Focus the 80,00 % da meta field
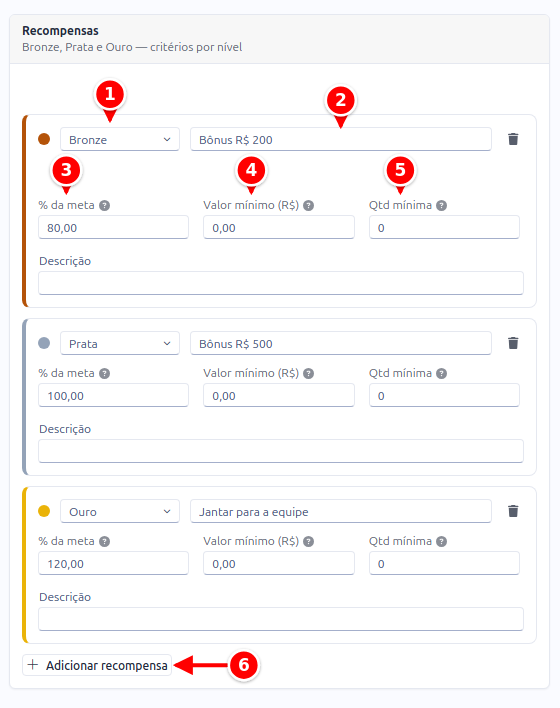 (113, 228)
